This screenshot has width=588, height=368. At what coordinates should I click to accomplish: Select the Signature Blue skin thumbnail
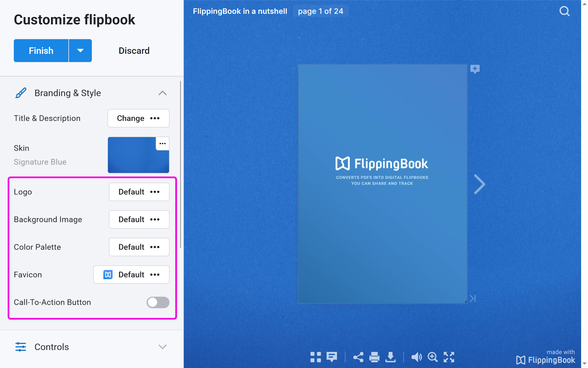138,155
